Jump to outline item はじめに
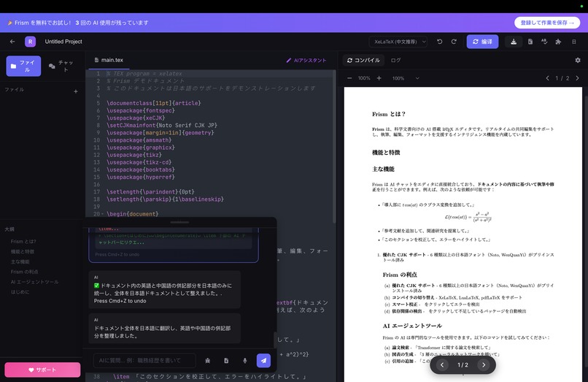 coord(20,292)
